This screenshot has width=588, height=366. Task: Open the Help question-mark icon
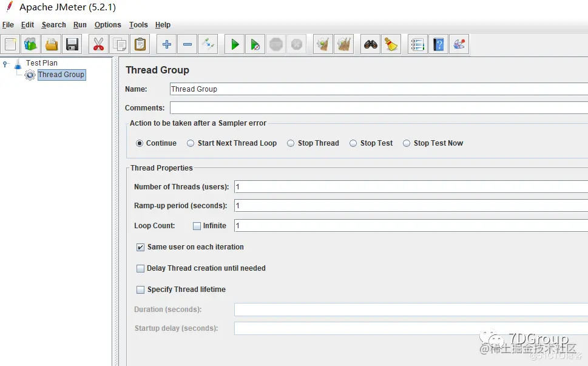pyautogui.click(x=438, y=44)
